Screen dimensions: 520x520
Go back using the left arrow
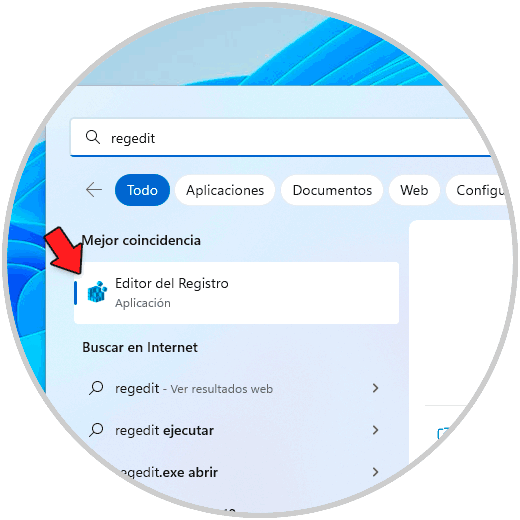[94, 190]
